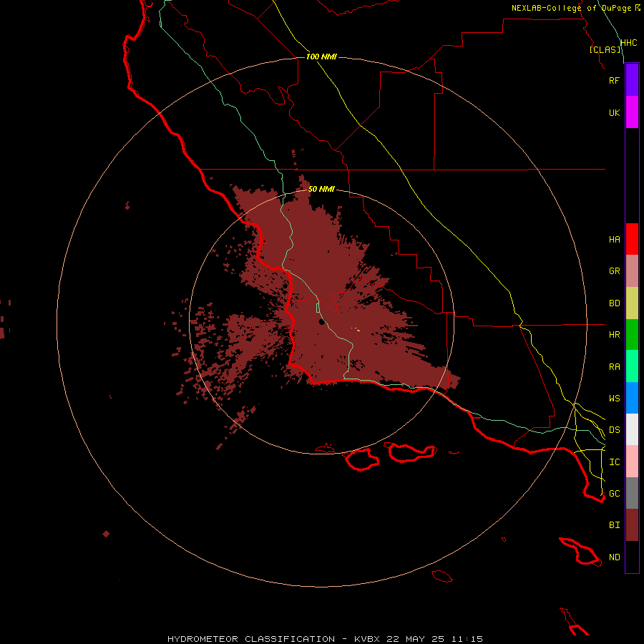The image size is (644, 644).
Task: Click the small yellow echo pixels near radar center
Action: click(356, 329)
